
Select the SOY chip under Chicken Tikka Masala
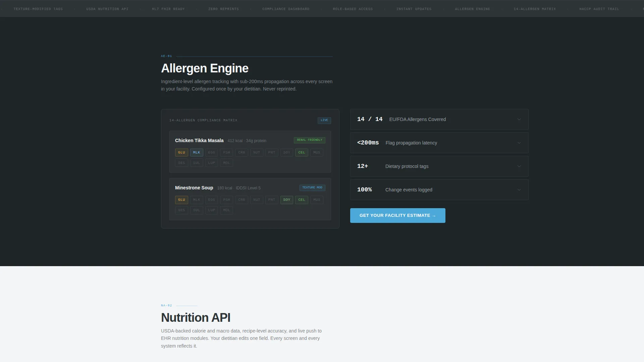(x=287, y=153)
